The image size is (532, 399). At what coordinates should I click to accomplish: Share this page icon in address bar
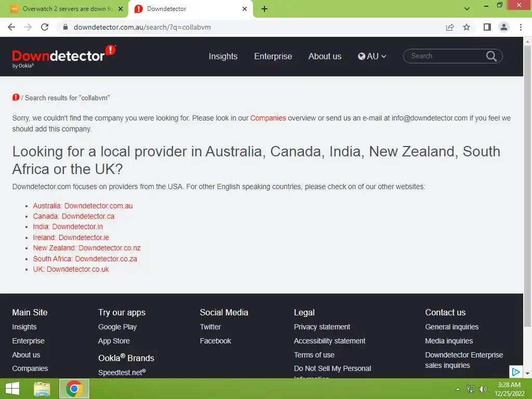pyautogui.click(x=450, y=27)
